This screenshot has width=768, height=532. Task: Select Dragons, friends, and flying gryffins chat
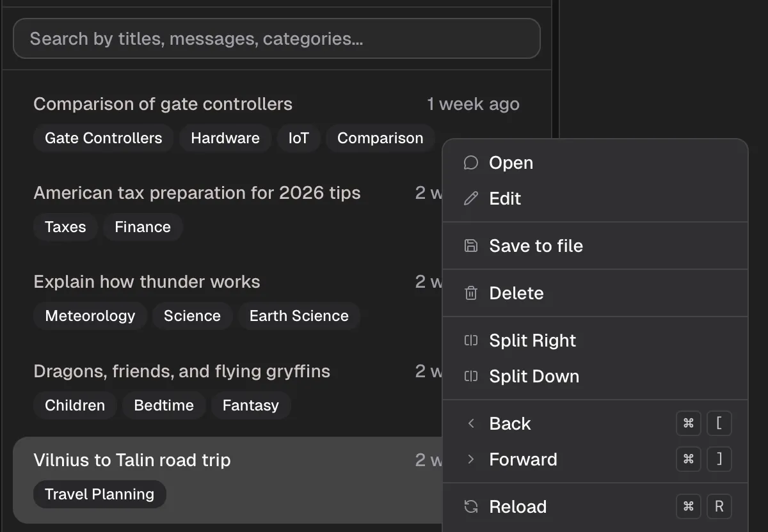pyautogui.click(x=182, y=372)
